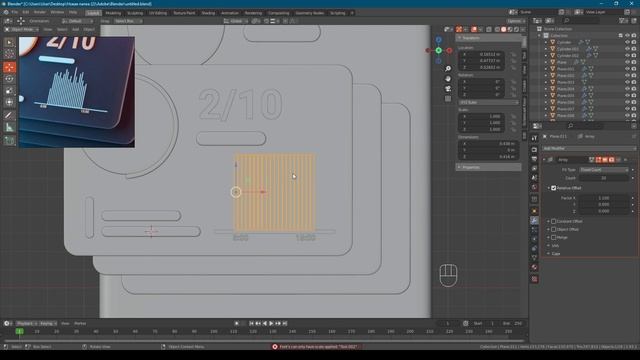
Task: Open the Output properties tab icon
Action: (x=534, y=159)
